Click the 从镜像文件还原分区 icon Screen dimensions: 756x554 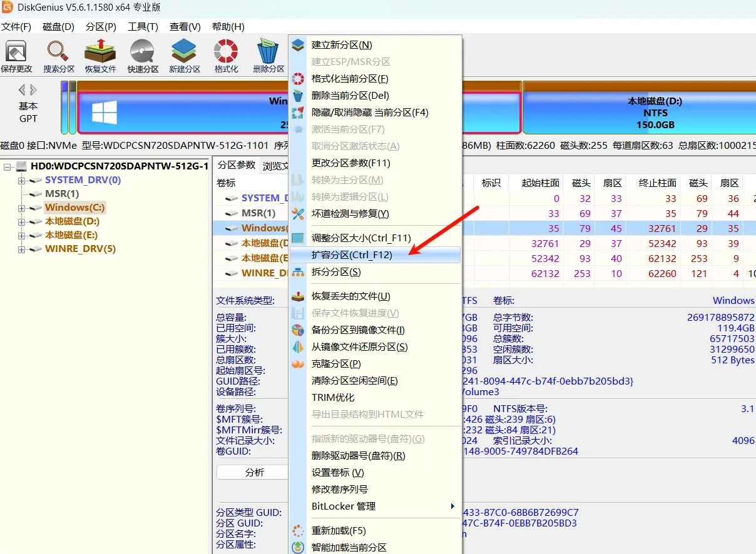coord(299,347)
